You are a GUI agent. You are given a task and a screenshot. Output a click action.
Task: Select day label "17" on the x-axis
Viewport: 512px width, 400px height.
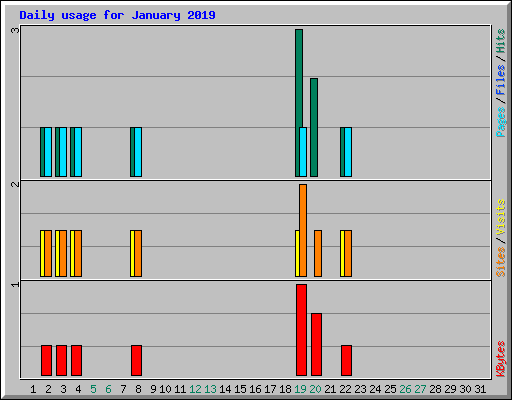270,389
